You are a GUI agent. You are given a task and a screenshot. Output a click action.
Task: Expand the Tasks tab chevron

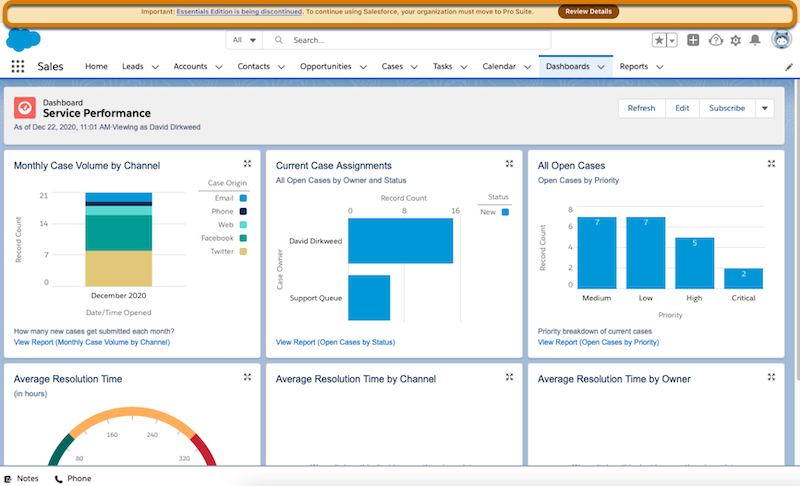464,67
